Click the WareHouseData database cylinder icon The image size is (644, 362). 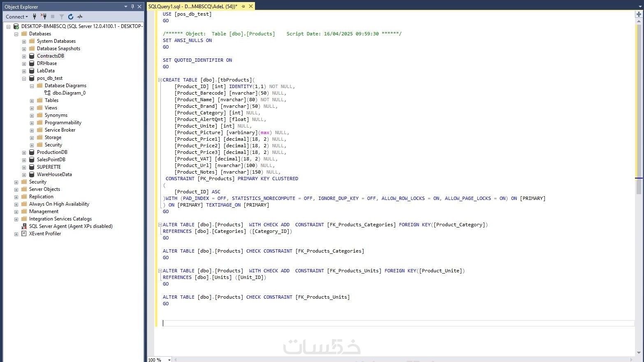32,174
